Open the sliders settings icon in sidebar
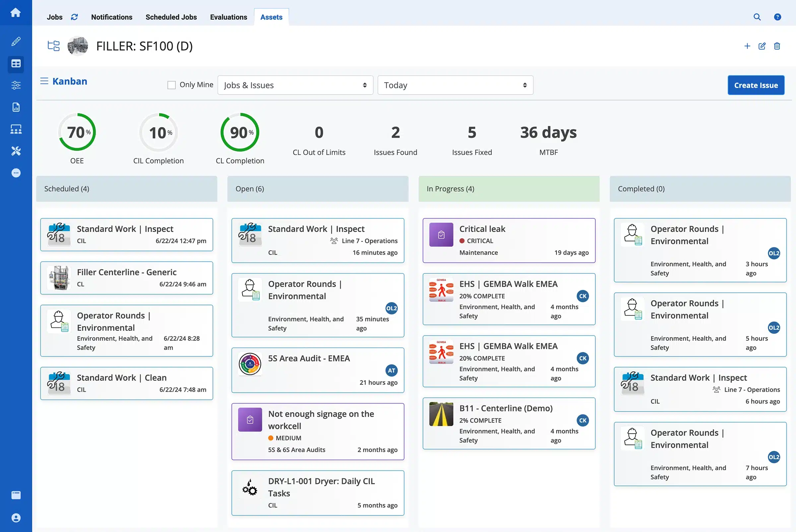Screen dimensions: 796x532 pyautogui.click(x=16, y=85)
